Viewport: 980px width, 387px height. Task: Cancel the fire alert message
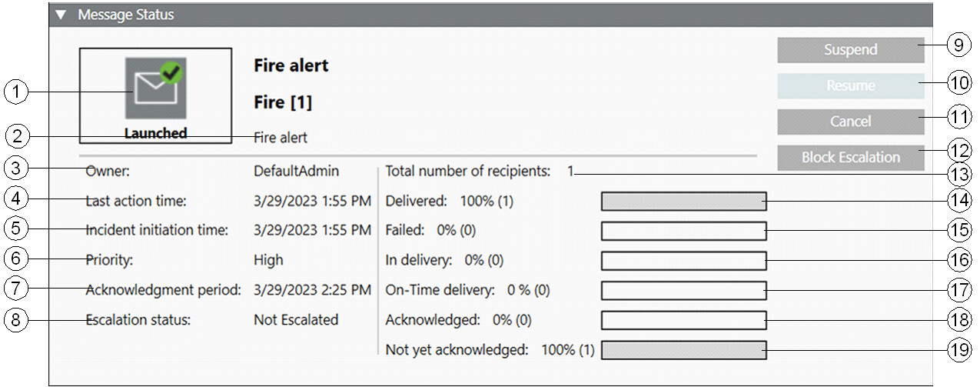point(850,122)
